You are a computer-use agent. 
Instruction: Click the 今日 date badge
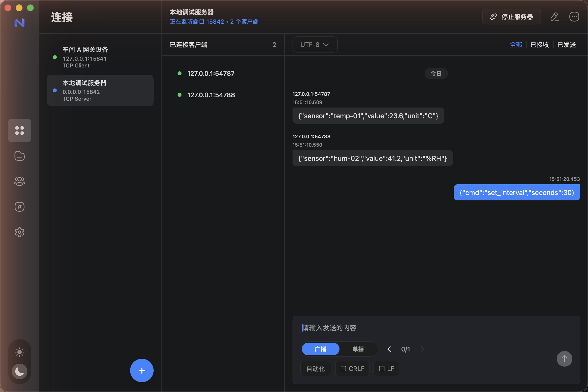pyautogui.click(x=436, y=74)
